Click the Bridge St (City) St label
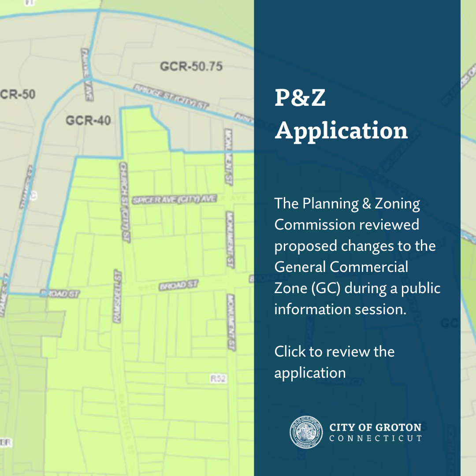The height and width of the screenshot is (476, 476). 171,96
